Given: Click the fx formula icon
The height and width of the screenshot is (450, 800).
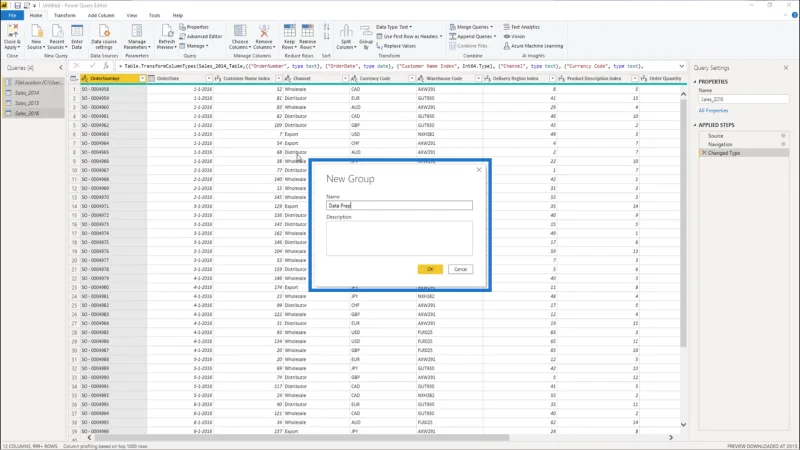Looking at the screenshot, I should [x=106, y=66].
